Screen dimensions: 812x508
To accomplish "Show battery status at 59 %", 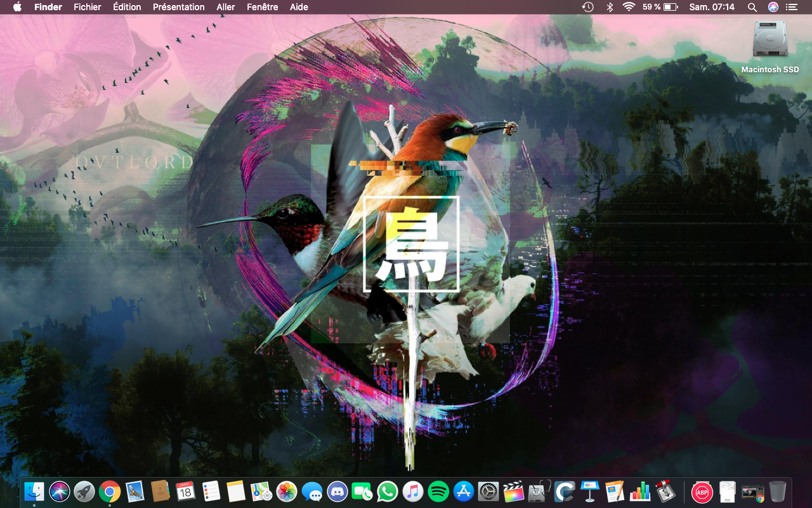I will click(x=660, y=7).
